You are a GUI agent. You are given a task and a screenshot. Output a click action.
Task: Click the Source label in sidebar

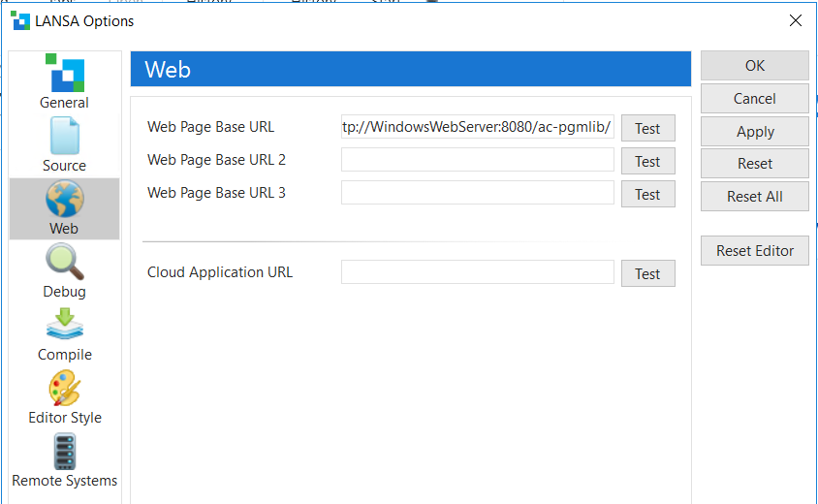[x=64, y=166]
